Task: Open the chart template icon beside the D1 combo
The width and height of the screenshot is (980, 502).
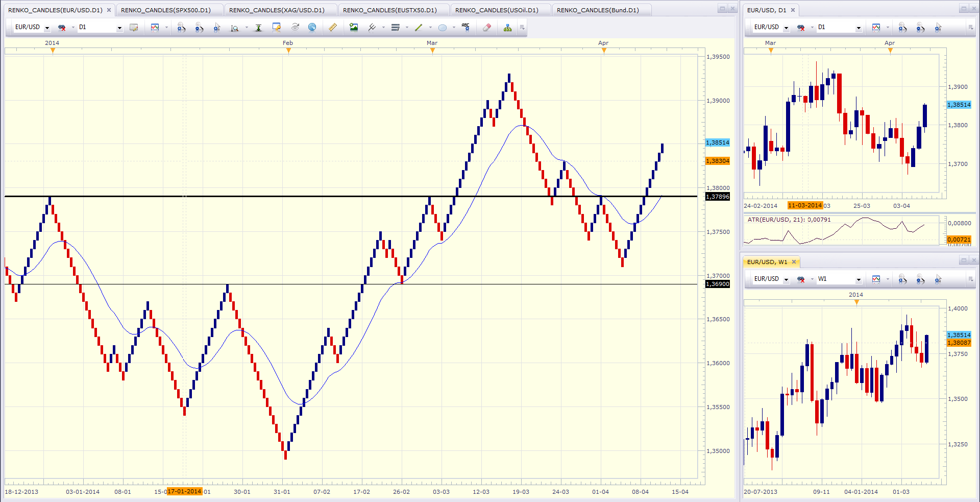Action: 134,28
